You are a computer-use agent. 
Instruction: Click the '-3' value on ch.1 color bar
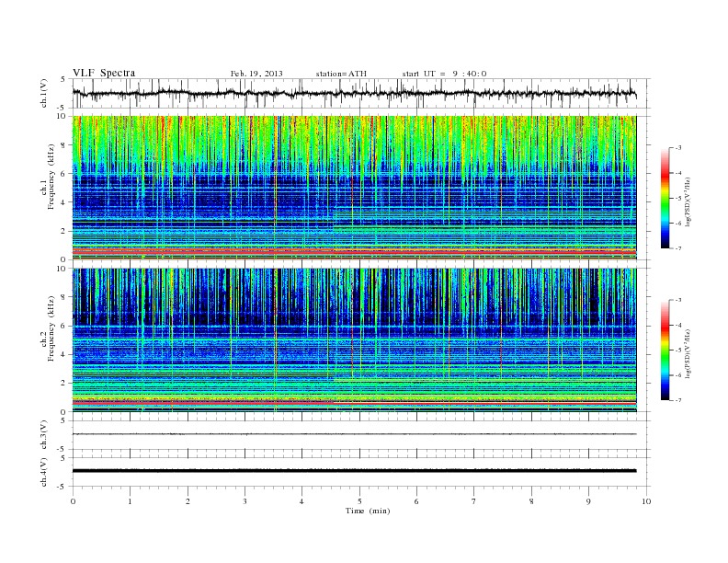(677, 148)
